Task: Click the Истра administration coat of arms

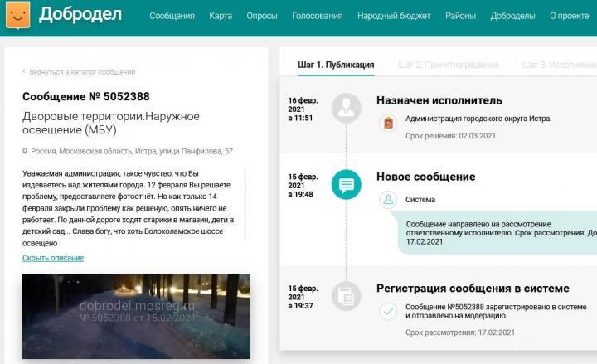Action: click(387, 123)
